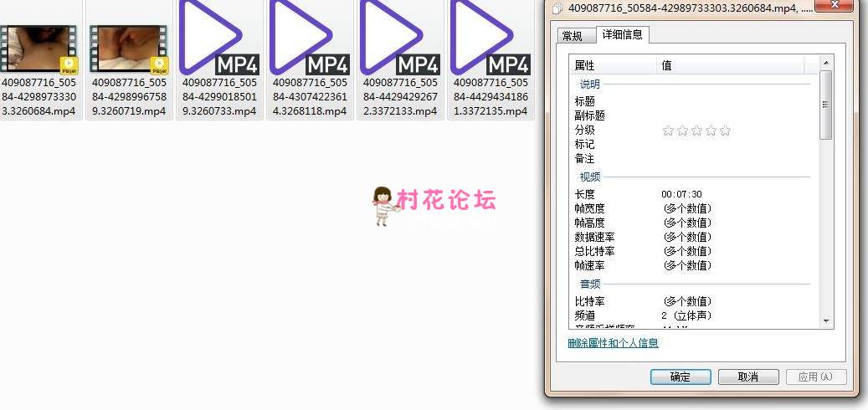
Task: Set rating to five stars in 分级 row
Action: [x=725, y=131]
